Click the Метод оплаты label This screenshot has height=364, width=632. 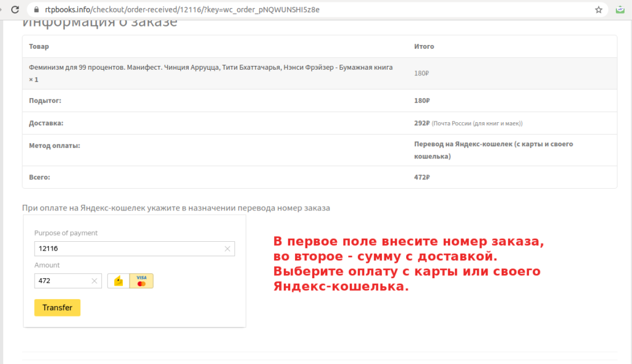[x=54, y=146]
